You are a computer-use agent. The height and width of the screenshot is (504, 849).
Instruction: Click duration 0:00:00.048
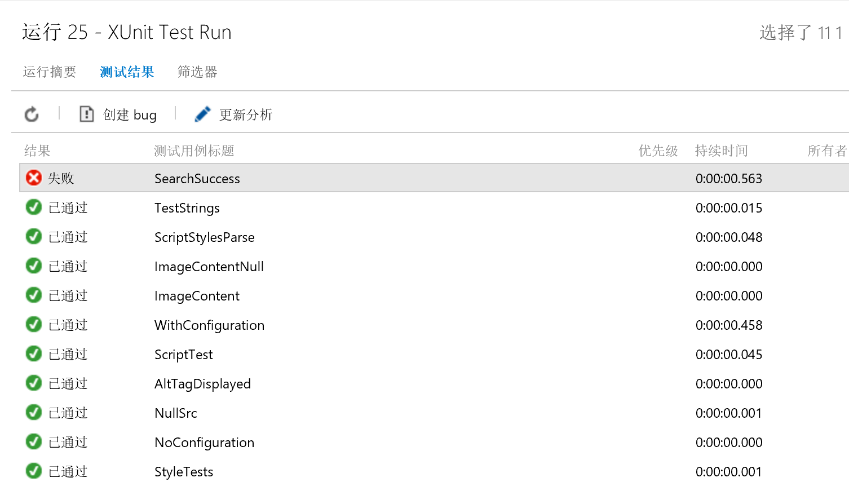coord(729,237)
